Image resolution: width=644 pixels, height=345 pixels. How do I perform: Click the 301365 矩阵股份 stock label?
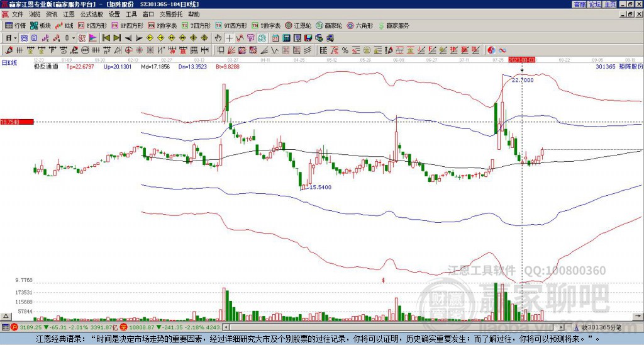coord(619,66)
